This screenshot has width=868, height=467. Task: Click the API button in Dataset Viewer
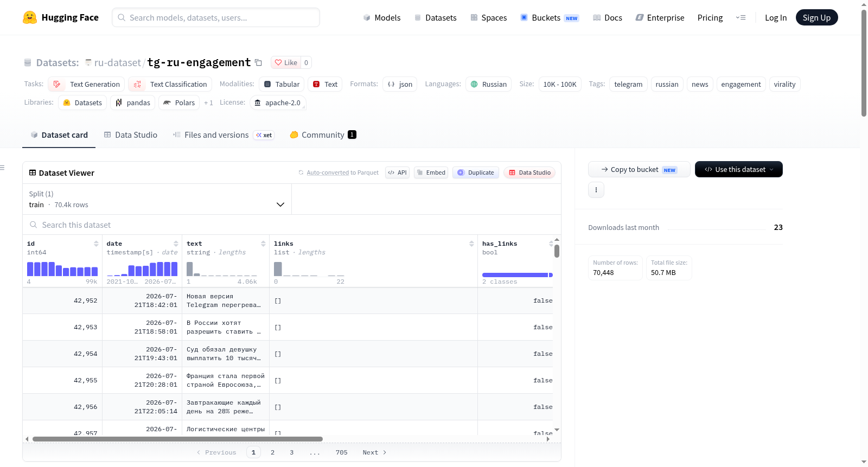click(397, 172)
